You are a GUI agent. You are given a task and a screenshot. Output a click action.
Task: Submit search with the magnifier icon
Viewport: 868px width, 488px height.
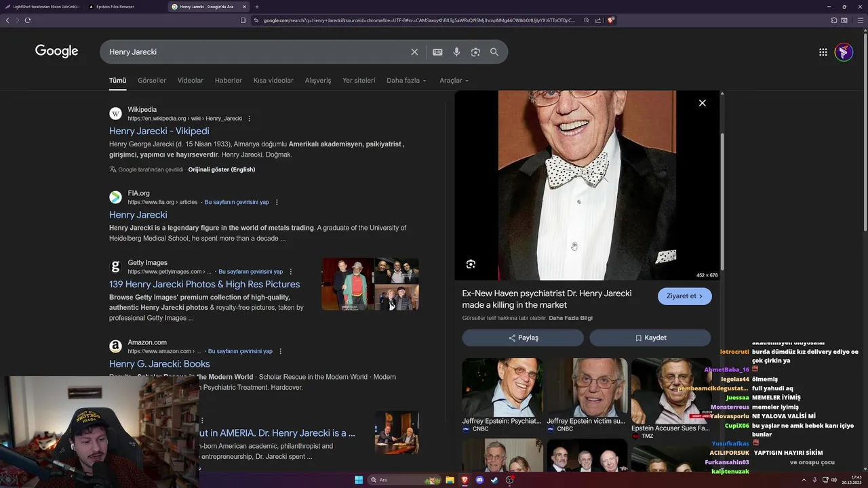click(x=494, y=52)
